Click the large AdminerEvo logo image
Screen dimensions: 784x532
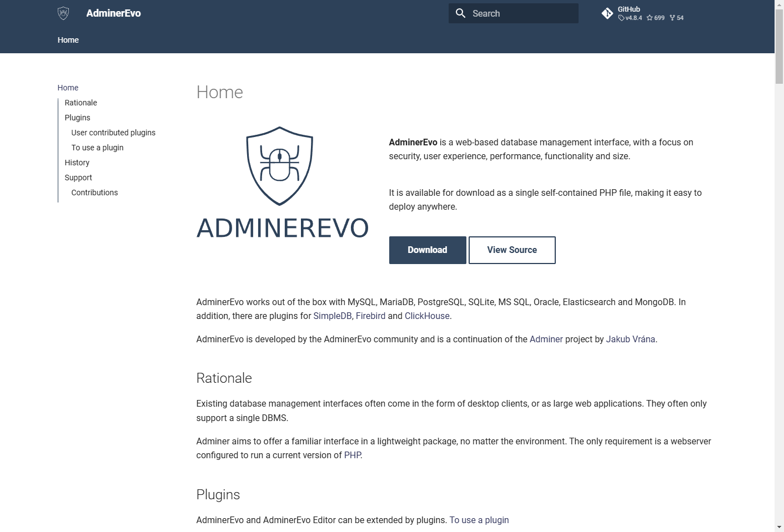pos(282,183)
